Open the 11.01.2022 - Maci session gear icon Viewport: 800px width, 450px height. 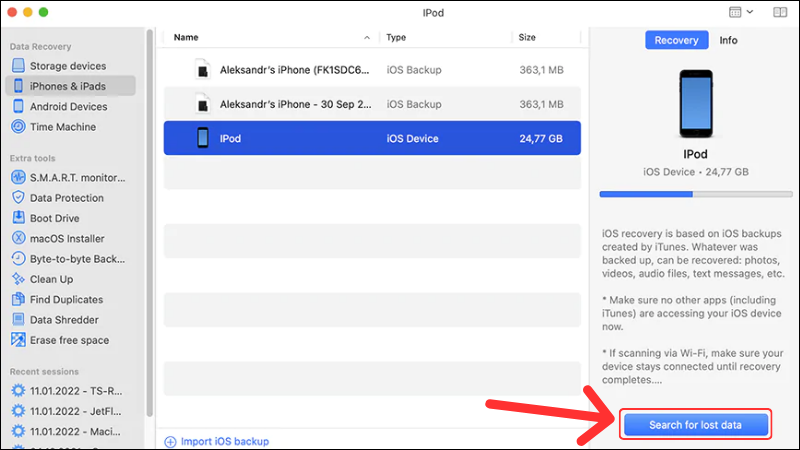coord(18,432)
